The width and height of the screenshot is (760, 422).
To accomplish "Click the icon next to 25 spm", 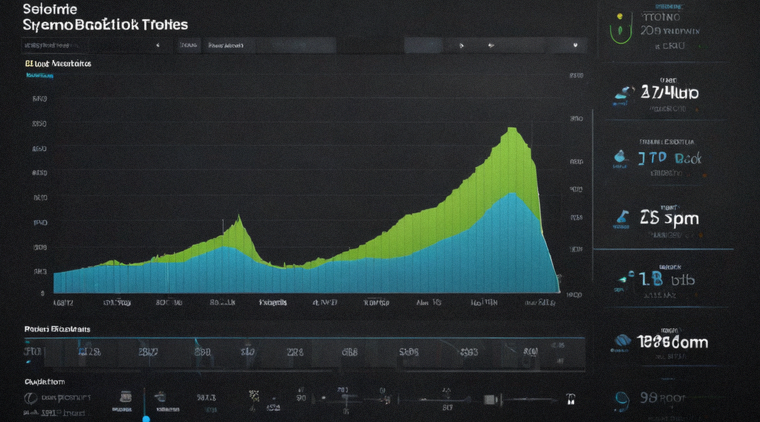I will coord(622,217).
